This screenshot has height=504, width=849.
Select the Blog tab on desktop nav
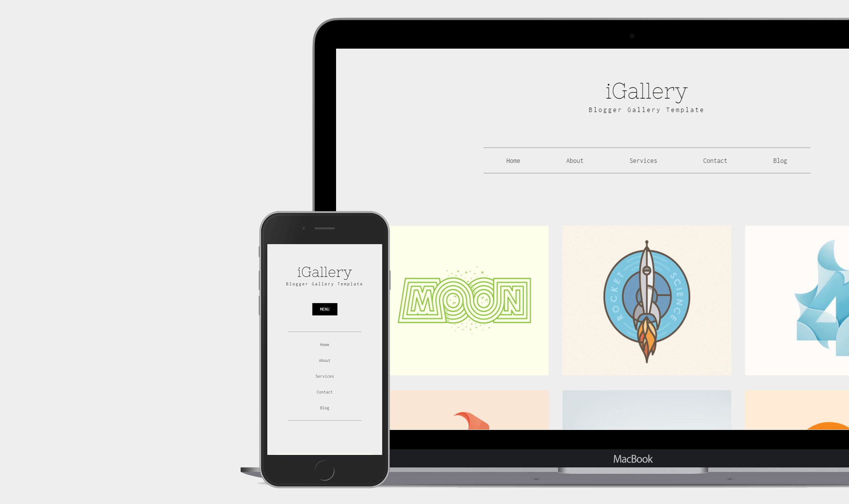(780, 160)
